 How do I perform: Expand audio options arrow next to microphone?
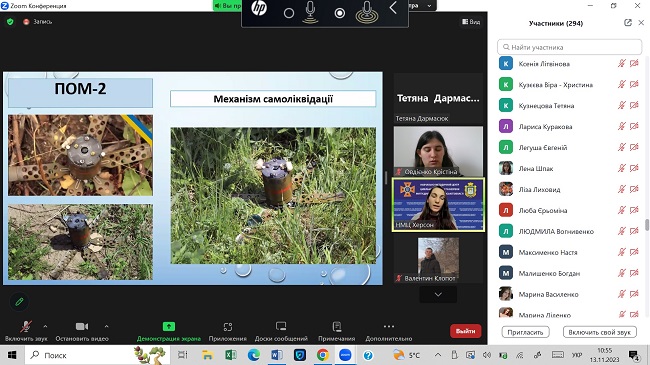click(45, 326)
